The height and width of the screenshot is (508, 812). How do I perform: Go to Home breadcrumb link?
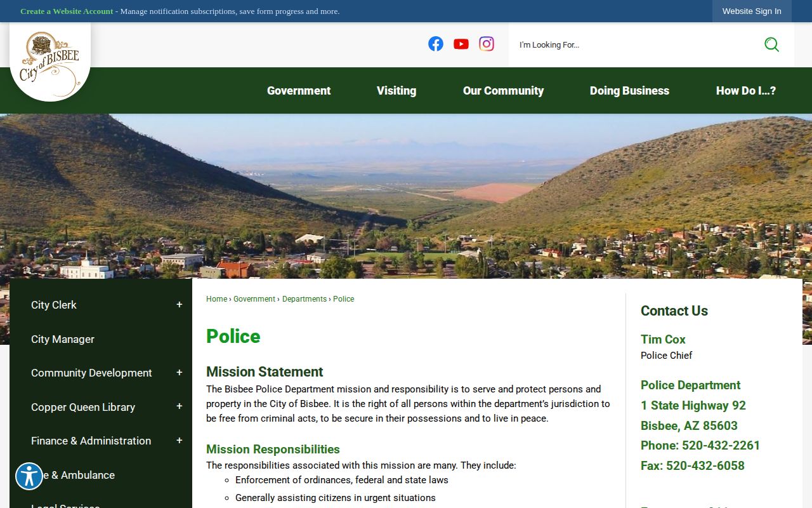click(x=216, y=299)
